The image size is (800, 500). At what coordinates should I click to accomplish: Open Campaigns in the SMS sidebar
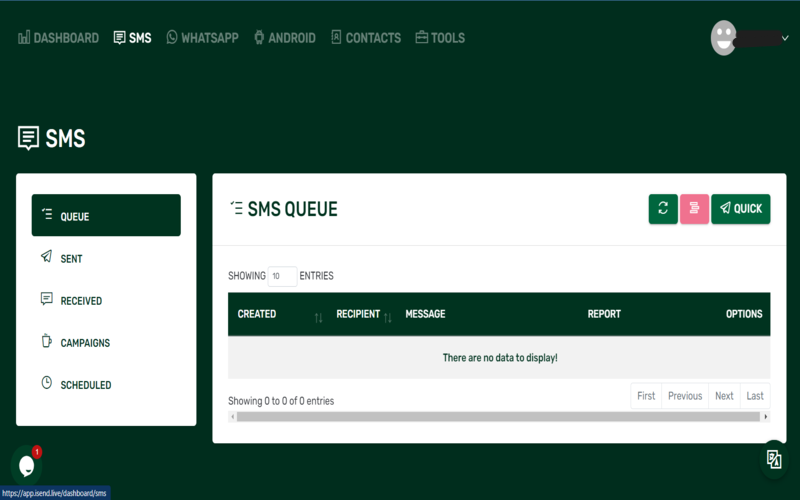(x=84, y=342)
